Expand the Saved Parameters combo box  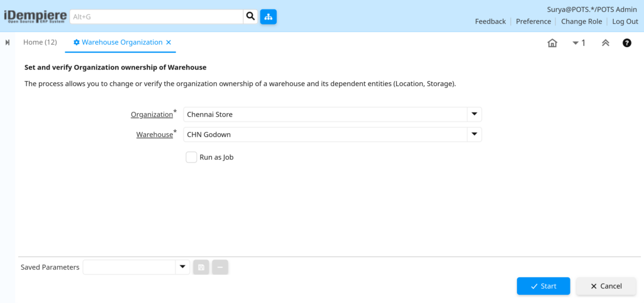[182, 267]
